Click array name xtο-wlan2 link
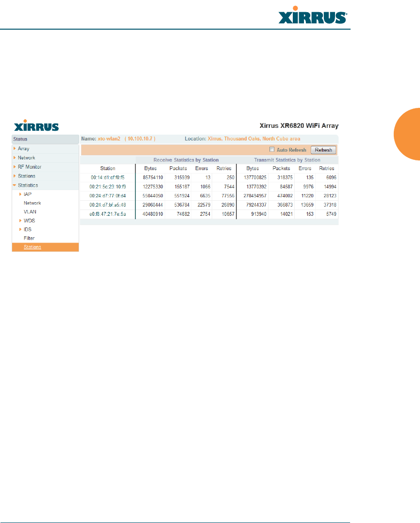 click(109, 139)
